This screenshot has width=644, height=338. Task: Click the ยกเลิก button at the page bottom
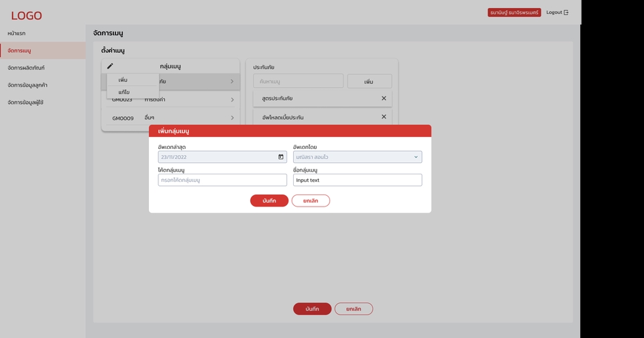tap(354, 309)
